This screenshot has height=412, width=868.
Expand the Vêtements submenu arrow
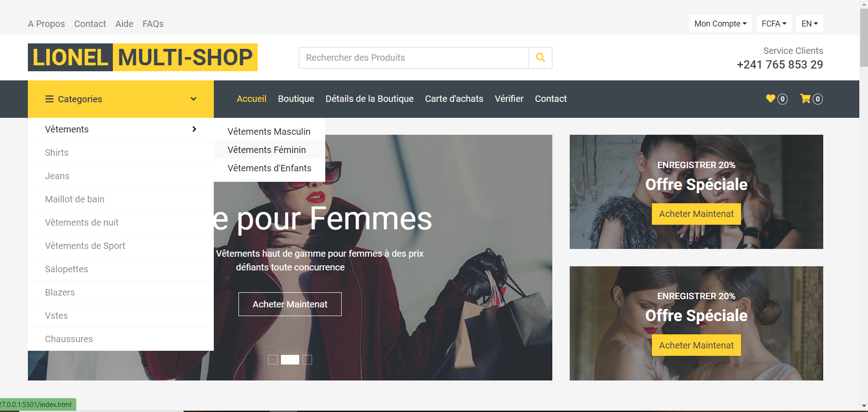point(194,129)
